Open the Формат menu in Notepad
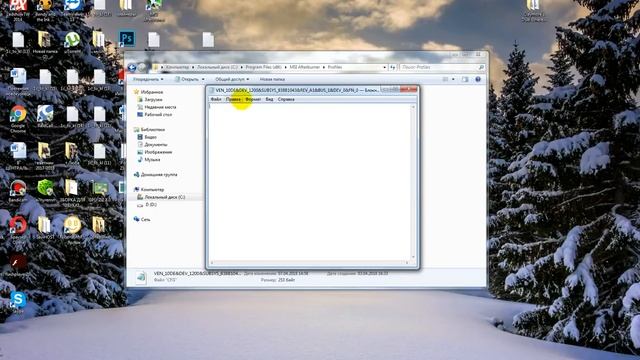 (x=253, y=99)
